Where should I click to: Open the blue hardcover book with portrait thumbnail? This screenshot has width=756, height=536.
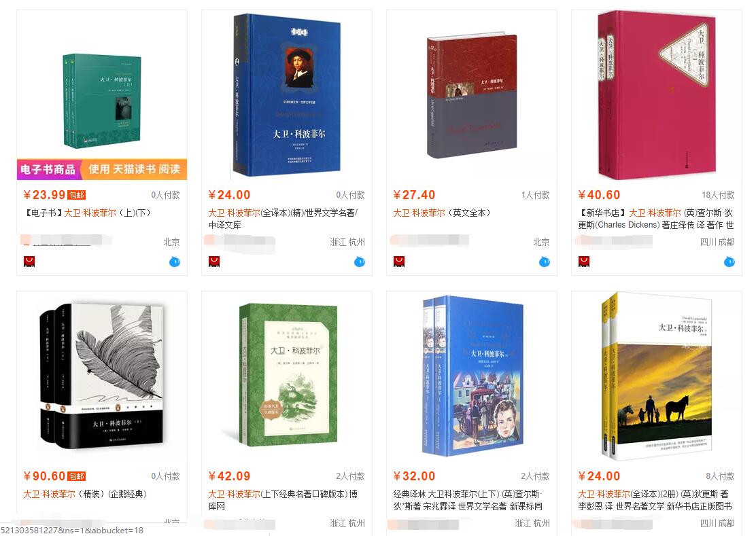[x=287, y=95]
